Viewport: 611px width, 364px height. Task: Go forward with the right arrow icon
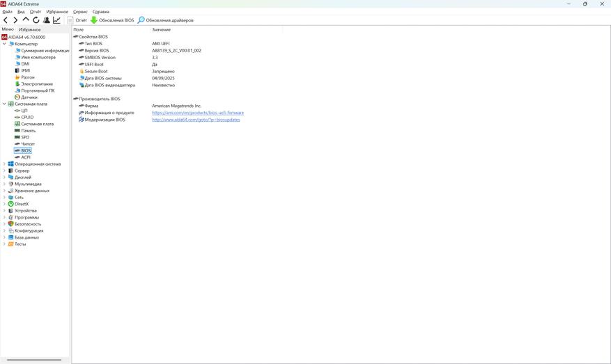pos(15,20)
